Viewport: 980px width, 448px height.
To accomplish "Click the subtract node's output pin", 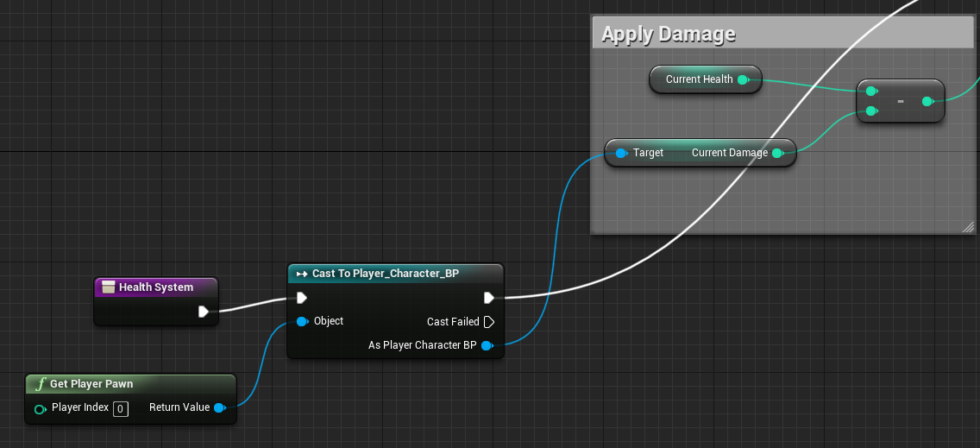I will coord(927,101).
